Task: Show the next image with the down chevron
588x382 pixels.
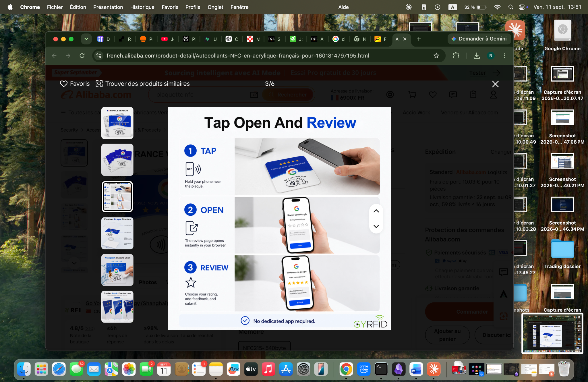Action: pos(376,226)
